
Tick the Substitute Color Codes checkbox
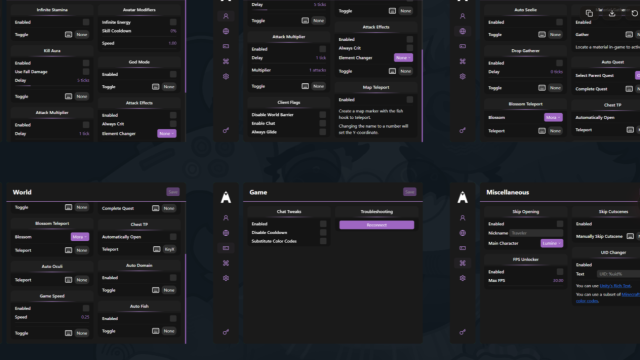coord(323,241)
